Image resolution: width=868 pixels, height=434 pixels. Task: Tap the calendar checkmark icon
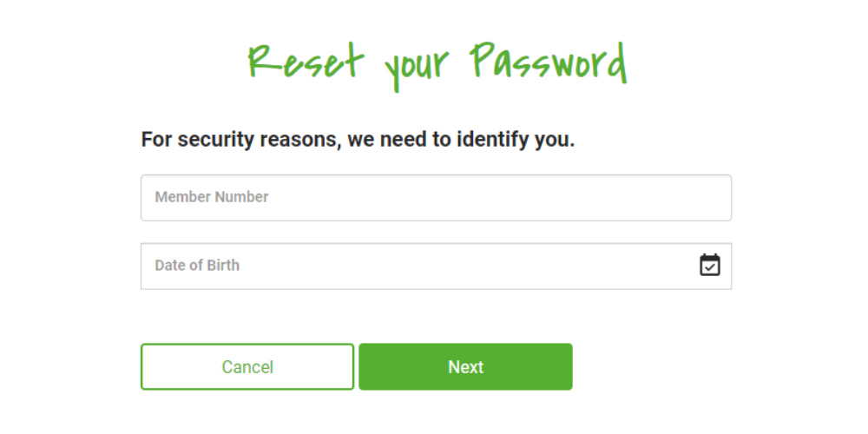tap(710, 266)
